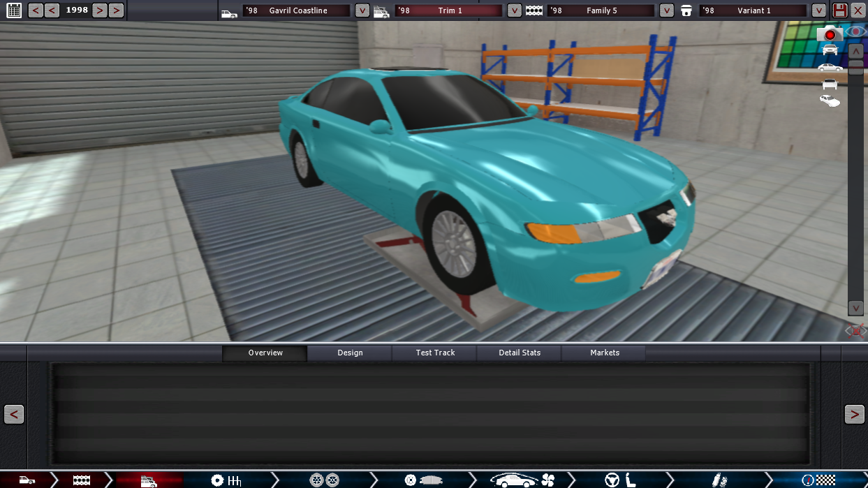
Task: Close the designer with the X icon
Action: click(x=858, y=10)
